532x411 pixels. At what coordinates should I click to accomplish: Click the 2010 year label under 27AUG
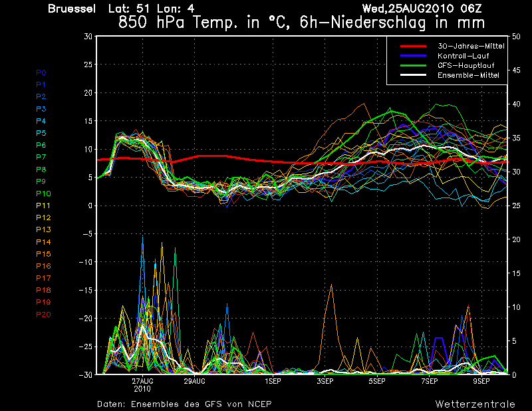142,389
